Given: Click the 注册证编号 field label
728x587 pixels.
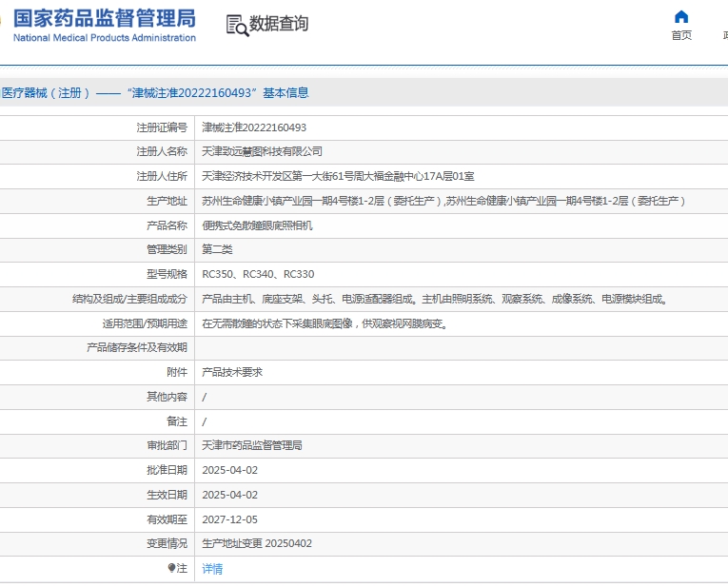Looking at the screenshot, I should click(x=162, y=127).
